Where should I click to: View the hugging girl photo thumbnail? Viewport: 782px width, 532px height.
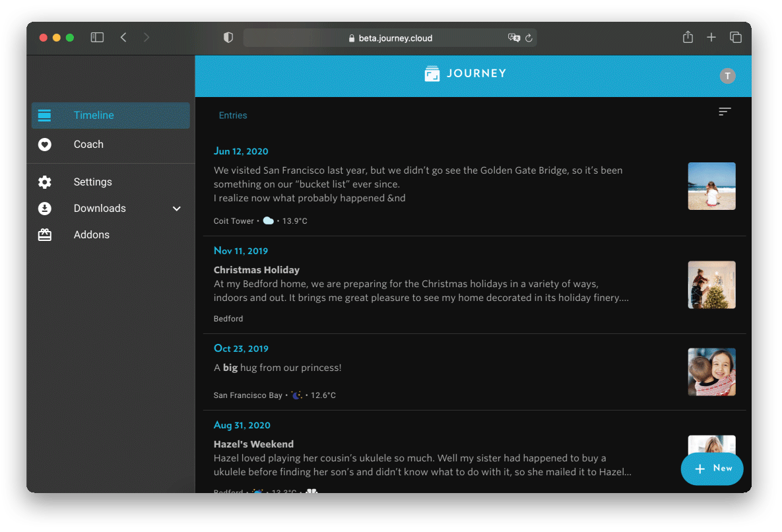(711, 372)
